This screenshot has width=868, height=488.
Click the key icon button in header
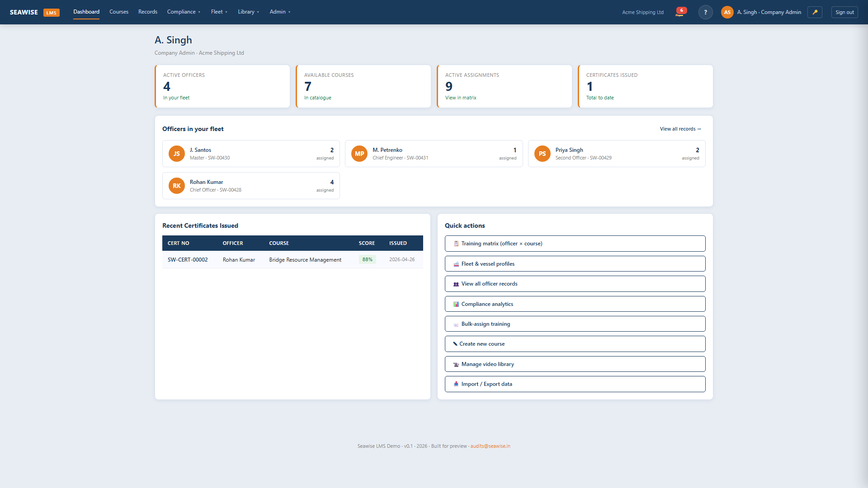(x=815, y=12)
